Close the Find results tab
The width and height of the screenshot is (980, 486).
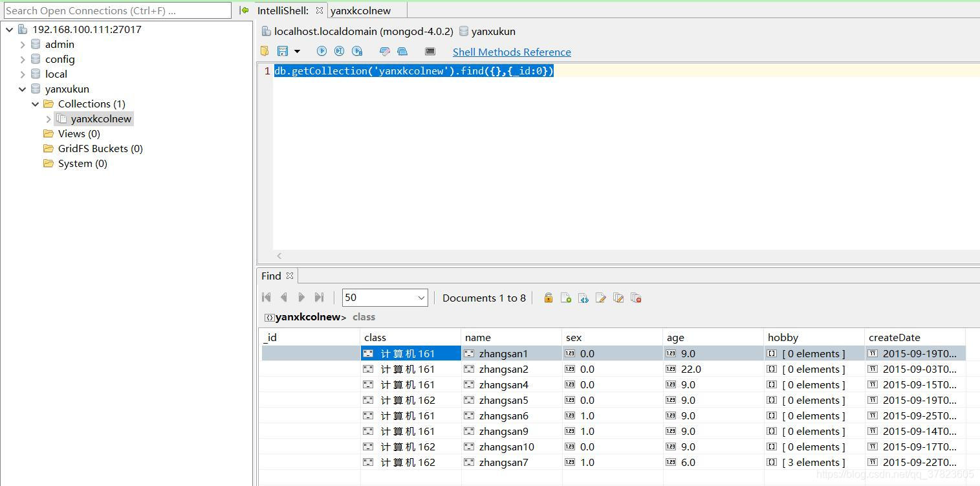pyautogui.click(x=290, y=276)
